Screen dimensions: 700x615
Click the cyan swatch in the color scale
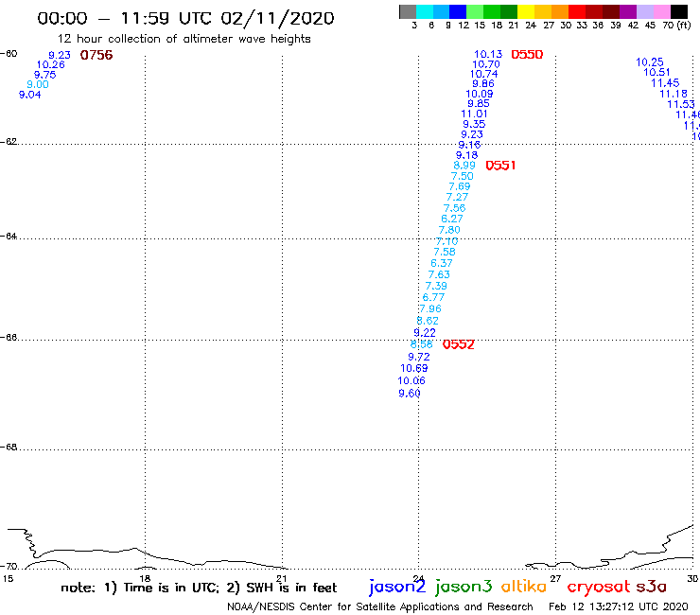click(424, 11)
